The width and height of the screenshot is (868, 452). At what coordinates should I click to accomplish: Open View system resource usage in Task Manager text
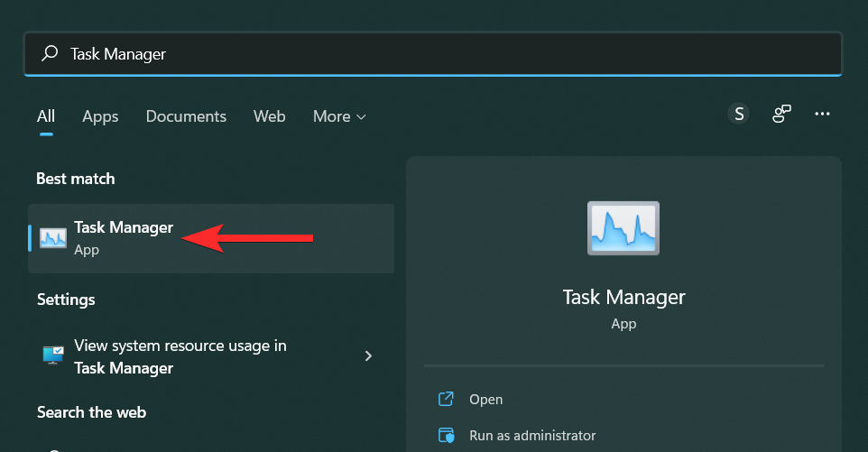pyautogui.click(x=180, y=356)
